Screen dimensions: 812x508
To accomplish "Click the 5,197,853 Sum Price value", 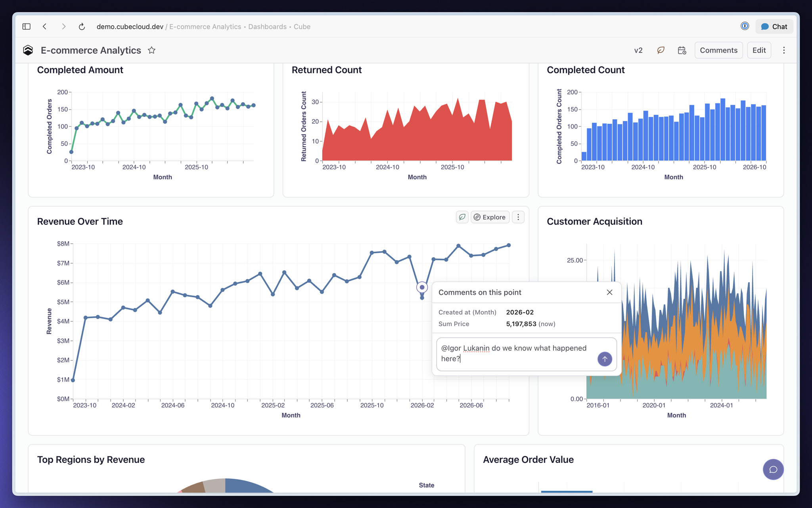I will (x=521, y=324).
